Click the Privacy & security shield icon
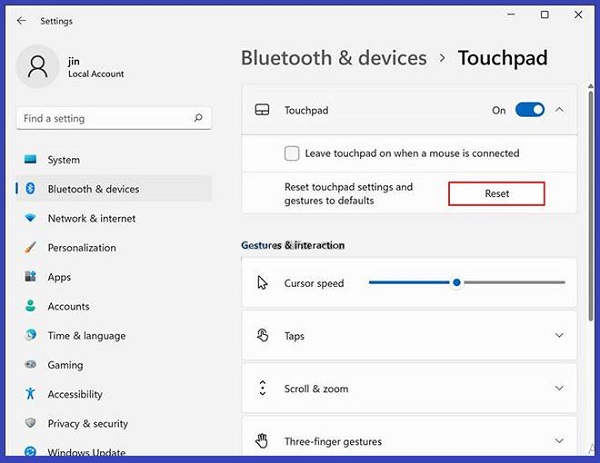600x463 pixels. tap(30, 424)
